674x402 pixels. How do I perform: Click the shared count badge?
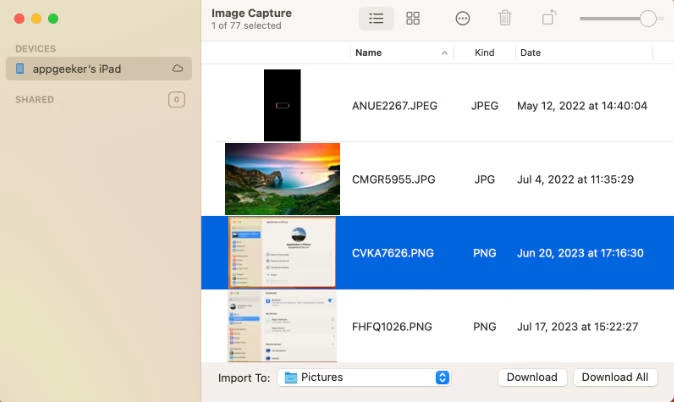pos(177,99)
